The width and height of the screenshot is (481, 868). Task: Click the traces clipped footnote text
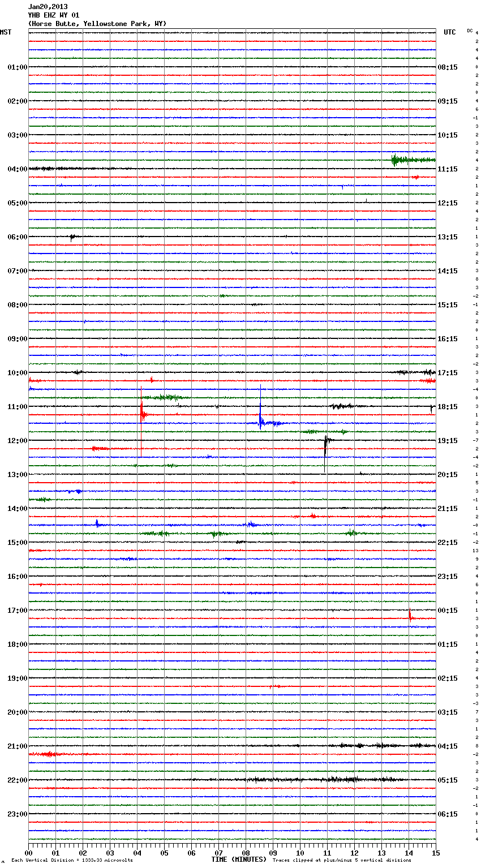pos(342,861)
